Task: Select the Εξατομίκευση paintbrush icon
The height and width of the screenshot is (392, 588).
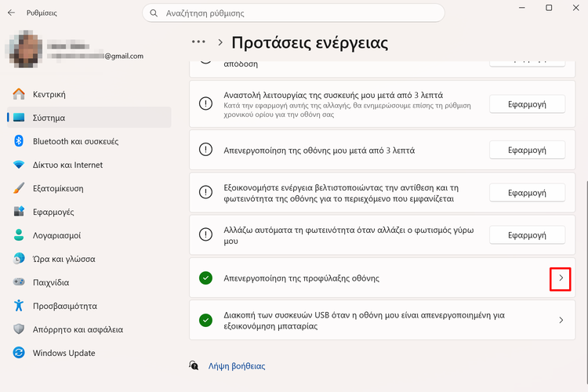Action: 19,188
